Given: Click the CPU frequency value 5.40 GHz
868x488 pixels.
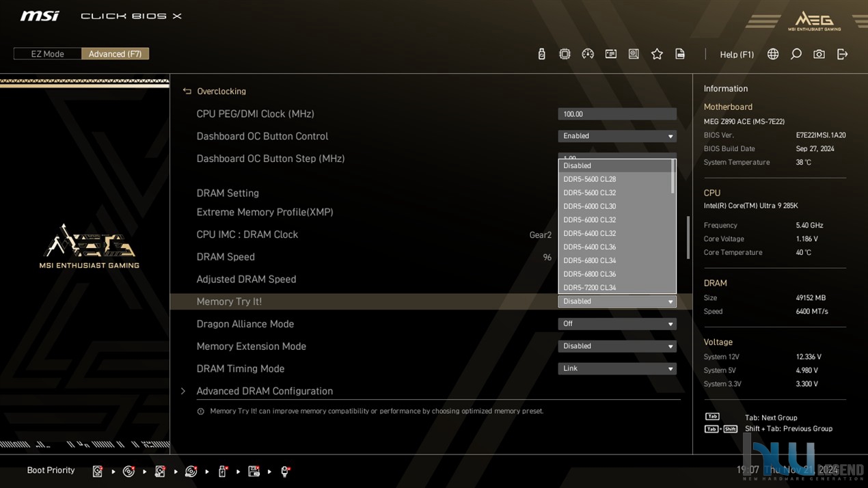Looking at the screenshot, I should pos(809,226).
